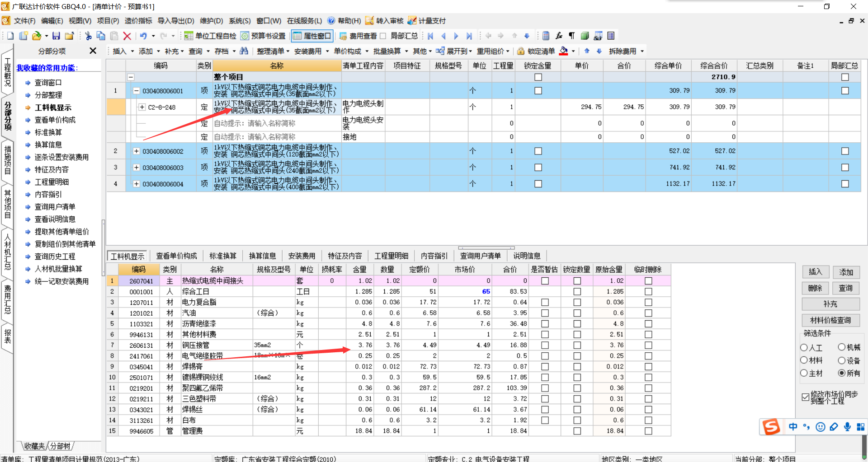Click the 材料价格查询 button
Image resolution: width=868 pixels, height=462 pixels.
pos(830,320)
